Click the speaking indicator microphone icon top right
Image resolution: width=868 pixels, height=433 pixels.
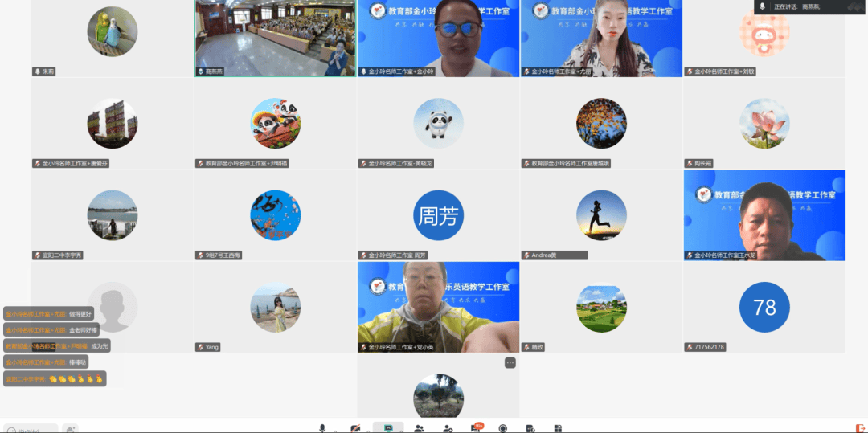762,6
